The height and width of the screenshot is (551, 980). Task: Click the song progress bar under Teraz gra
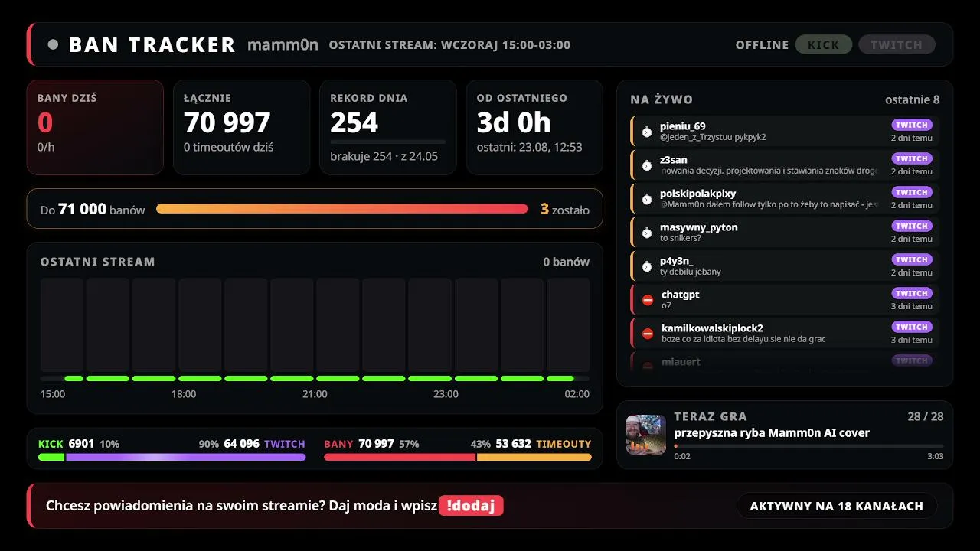tap(808, 445)
